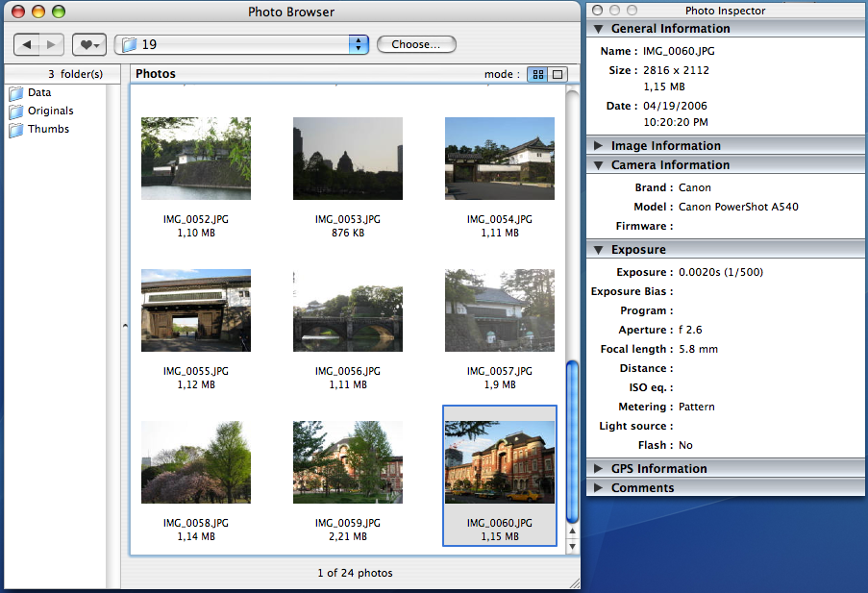Expand the Image Information section
868x593 pixels.
tap(599, 146)
